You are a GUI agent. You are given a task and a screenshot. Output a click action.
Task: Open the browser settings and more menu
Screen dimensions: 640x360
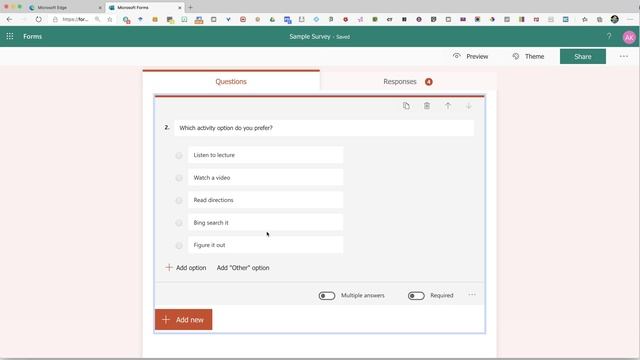pyautogui.click(x=631, y=19)
